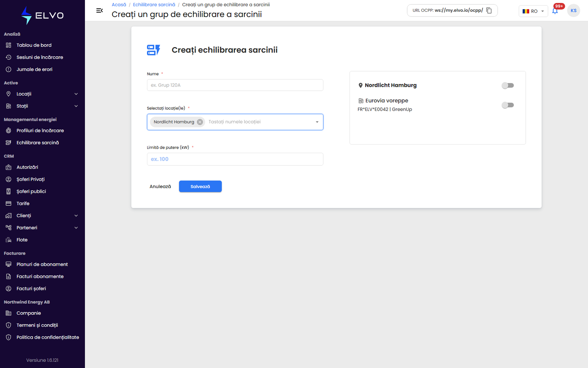
Task: Copy the OCPP URL to clipboard
Action: point(489,11)
